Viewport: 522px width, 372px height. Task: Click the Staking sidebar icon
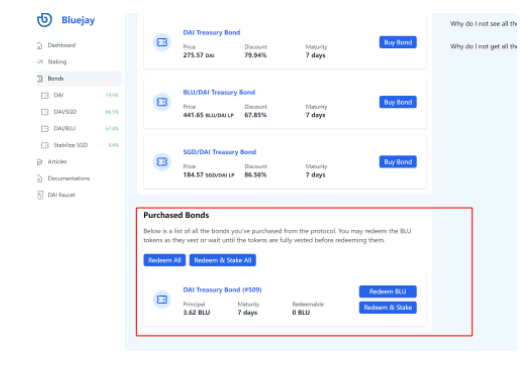(x=40, y=62)
